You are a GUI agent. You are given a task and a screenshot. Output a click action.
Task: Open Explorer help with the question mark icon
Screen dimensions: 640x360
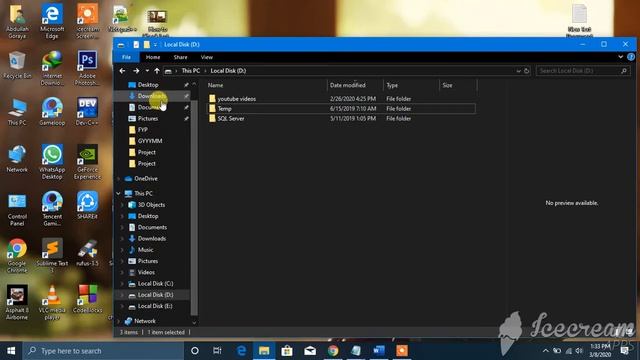631,57
